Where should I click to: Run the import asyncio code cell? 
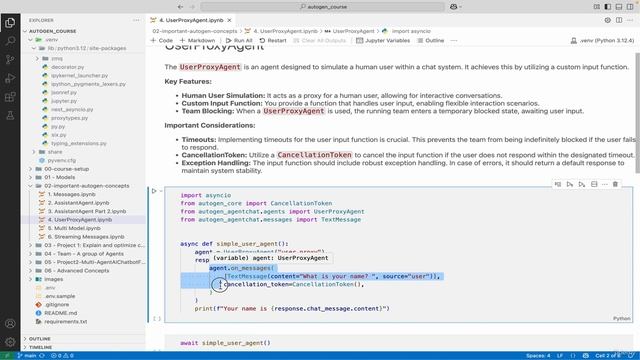coord(154,191)
